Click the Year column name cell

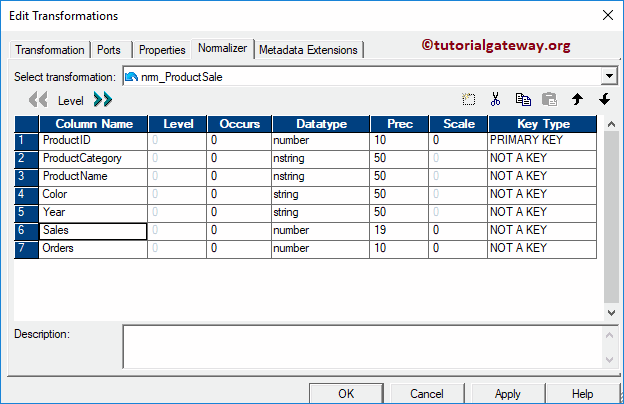94,213
